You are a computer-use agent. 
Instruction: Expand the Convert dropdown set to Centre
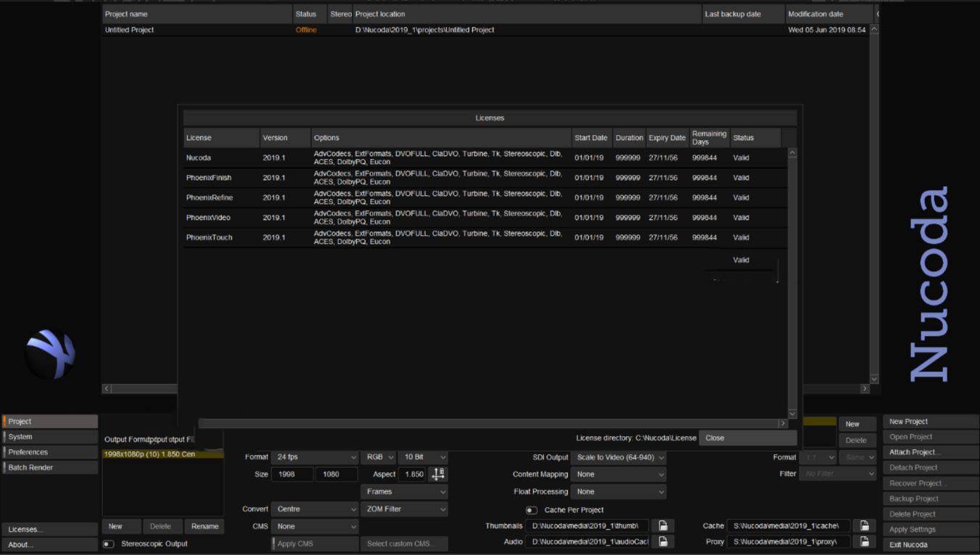316,509
